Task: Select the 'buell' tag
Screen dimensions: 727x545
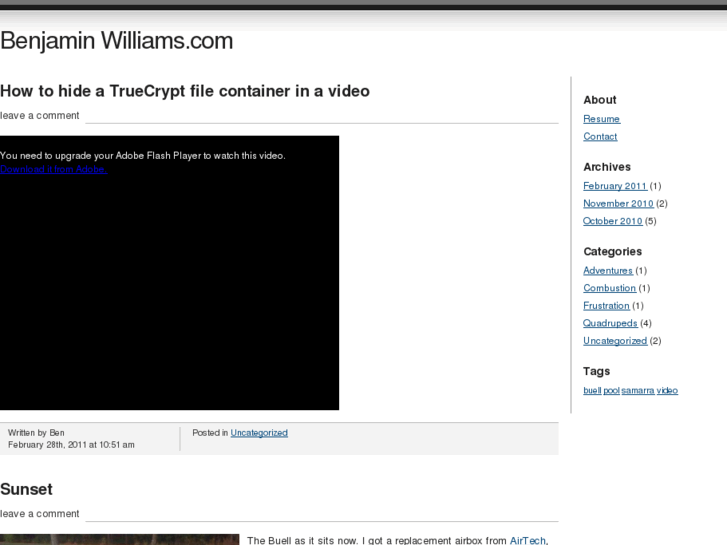Action: 592,391
